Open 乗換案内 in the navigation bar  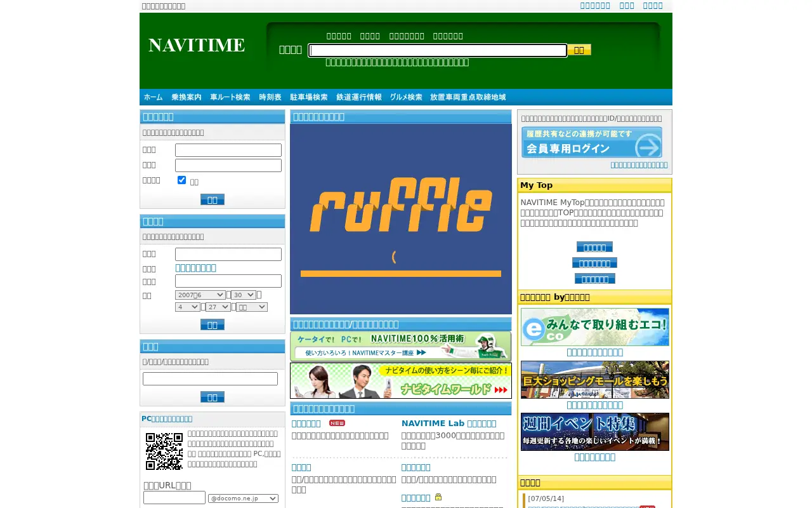coord(187,97)
